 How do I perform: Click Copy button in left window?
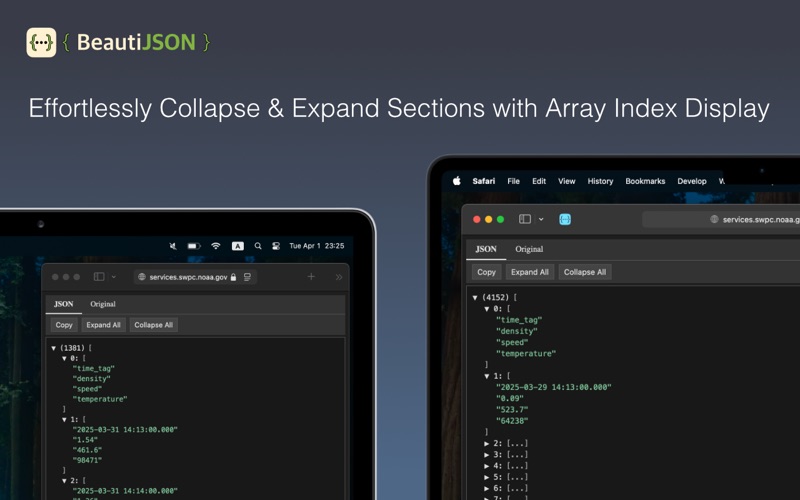(x=64, y=325)
